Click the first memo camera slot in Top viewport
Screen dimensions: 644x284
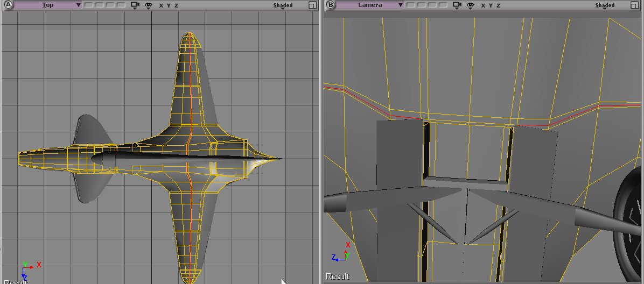[88, 5]
